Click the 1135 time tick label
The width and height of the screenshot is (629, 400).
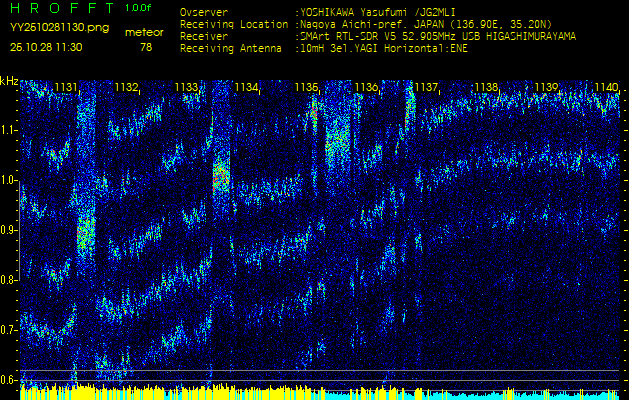click(x=307, y=88)
